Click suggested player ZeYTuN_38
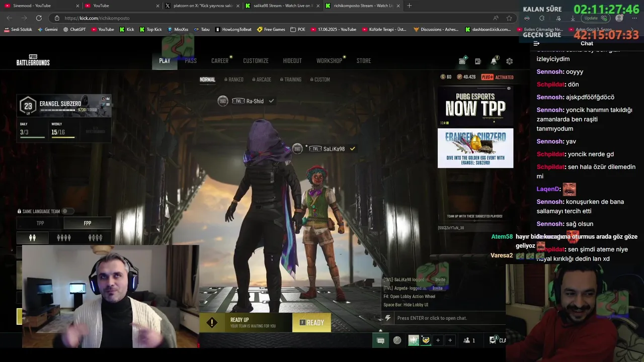Image resolution: width=644 pixels, height=362 pixels. point(451,228)
